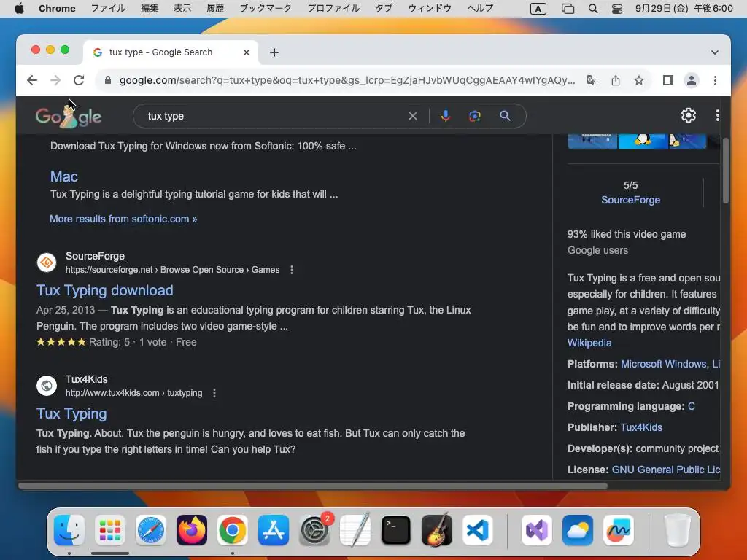
Task: Open the タブ menu
Action: pyautogui.click(x=384, y=8)
